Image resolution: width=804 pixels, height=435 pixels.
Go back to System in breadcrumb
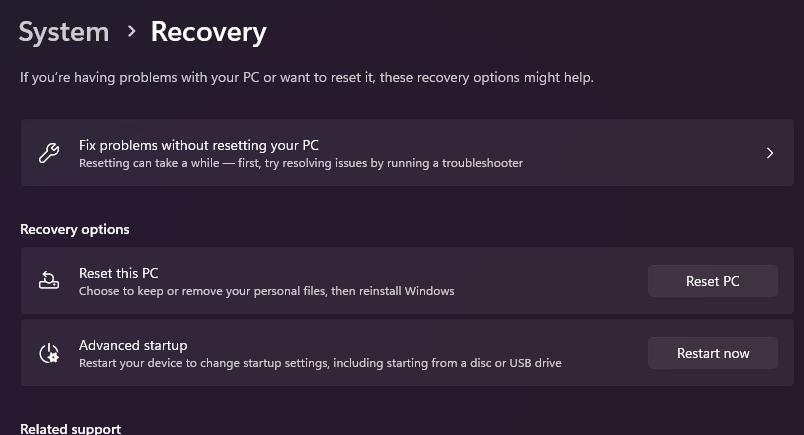click(x=63, y=32)
